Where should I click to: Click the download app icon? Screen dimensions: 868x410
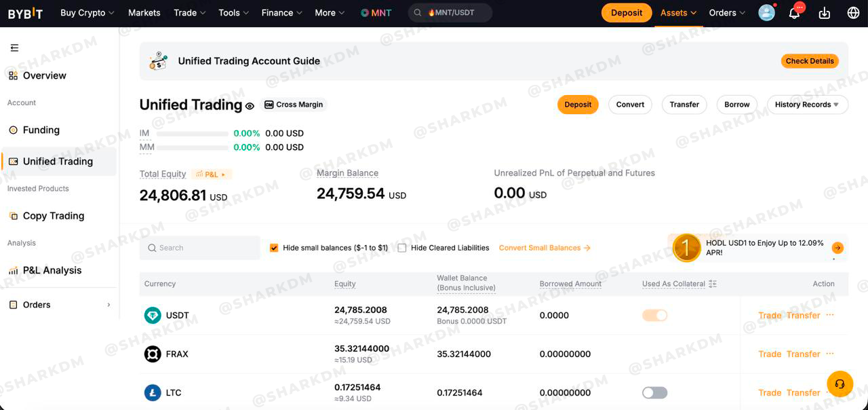click(x=825, y=13)
